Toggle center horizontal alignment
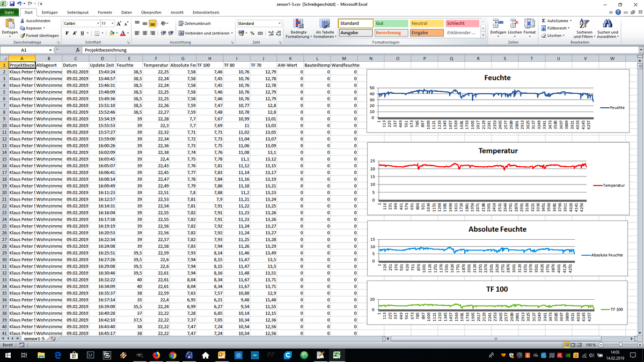Image resolution: width=644 pixels, height=362 pixels. (145, 33)
